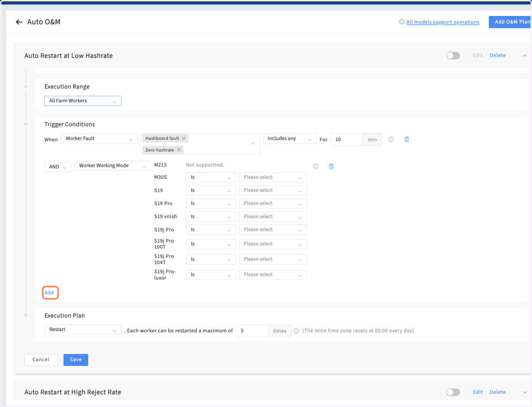Click the M21S model label

click(x=160, y=165)
